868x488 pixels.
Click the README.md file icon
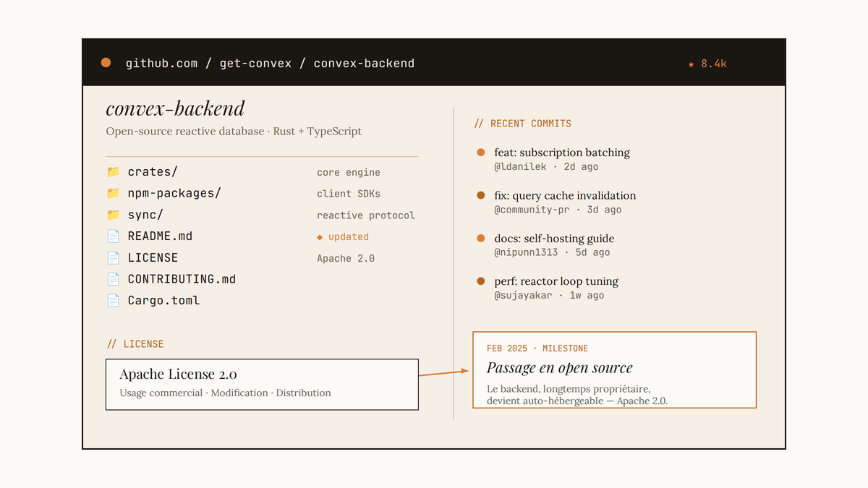click(113, 236)
